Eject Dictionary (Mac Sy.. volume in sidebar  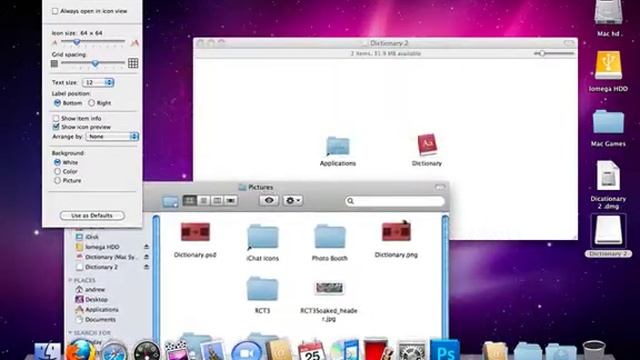coord(146,257)
